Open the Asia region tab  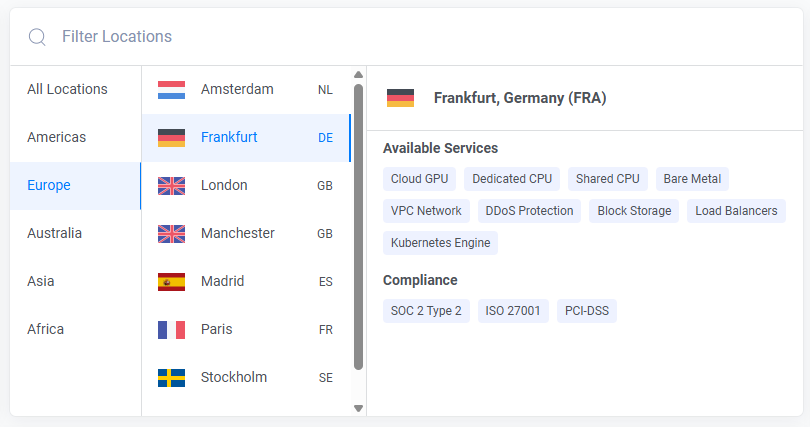[x=41, y=281]
